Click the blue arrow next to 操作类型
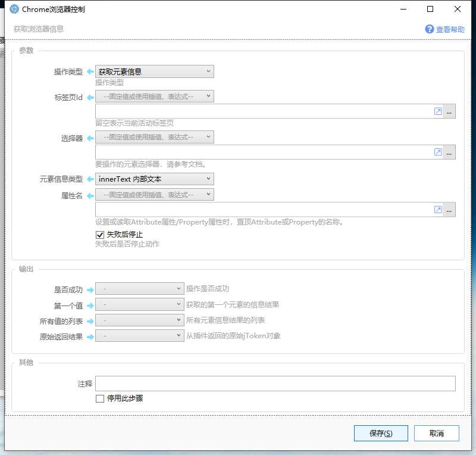476x455 pixels. [x=90, y=71]
